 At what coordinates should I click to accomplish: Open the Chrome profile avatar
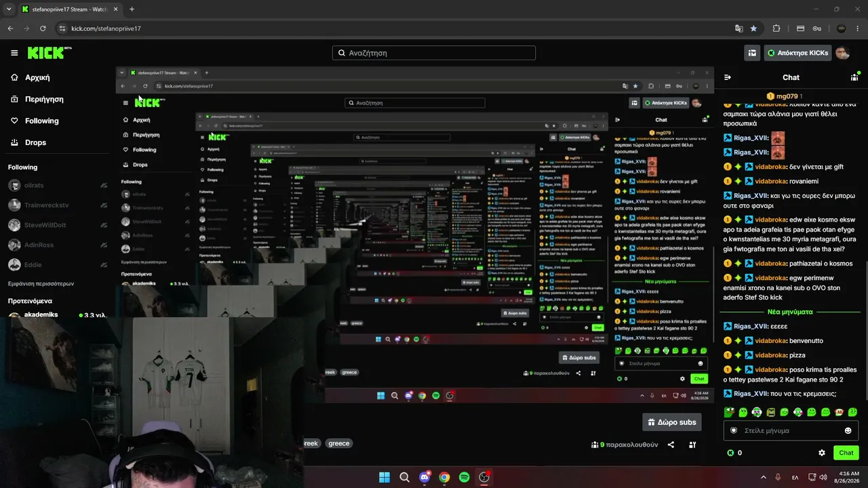pyautogui.click(x=841, y=28)
